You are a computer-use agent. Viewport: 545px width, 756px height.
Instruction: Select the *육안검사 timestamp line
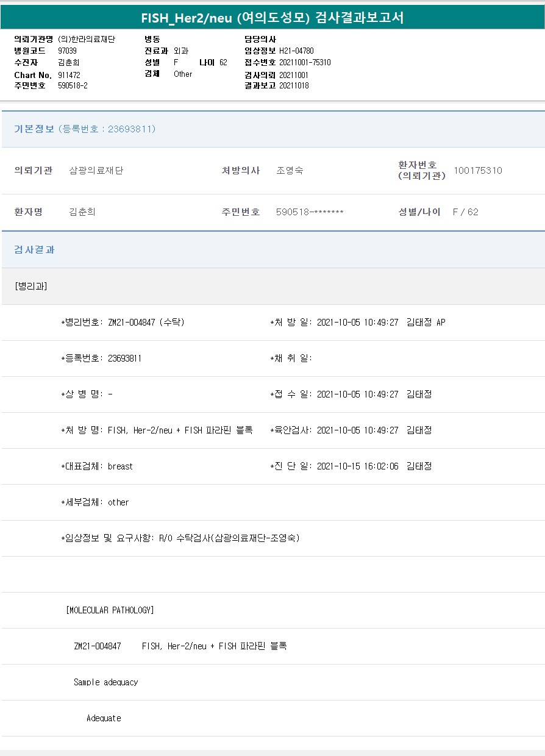[x=351, y=430]
